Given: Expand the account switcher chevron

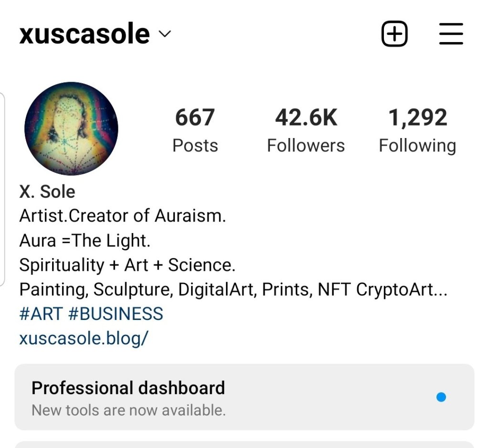Looking at the screenshot, I should (x=165, y=34).
